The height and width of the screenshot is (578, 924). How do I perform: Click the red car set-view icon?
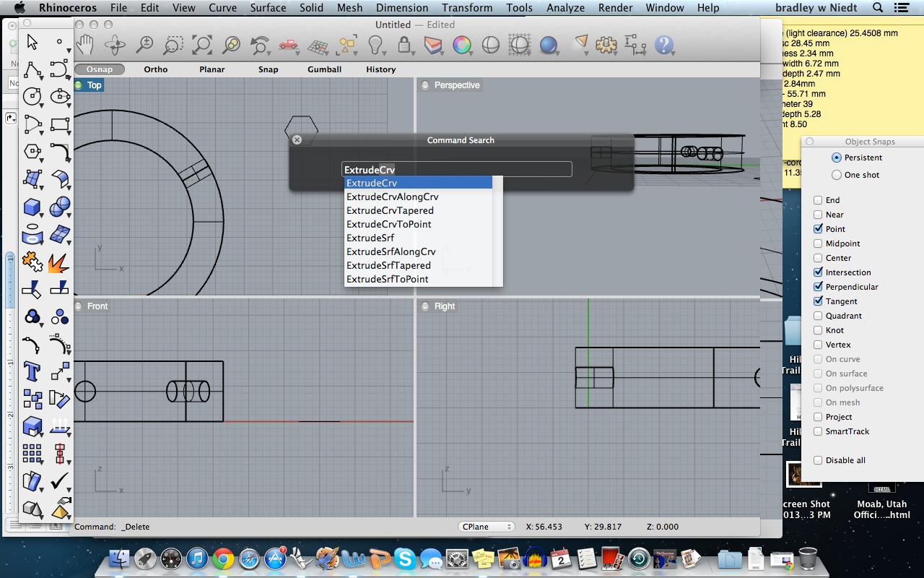pyautogui.click(x=288, y=45)
